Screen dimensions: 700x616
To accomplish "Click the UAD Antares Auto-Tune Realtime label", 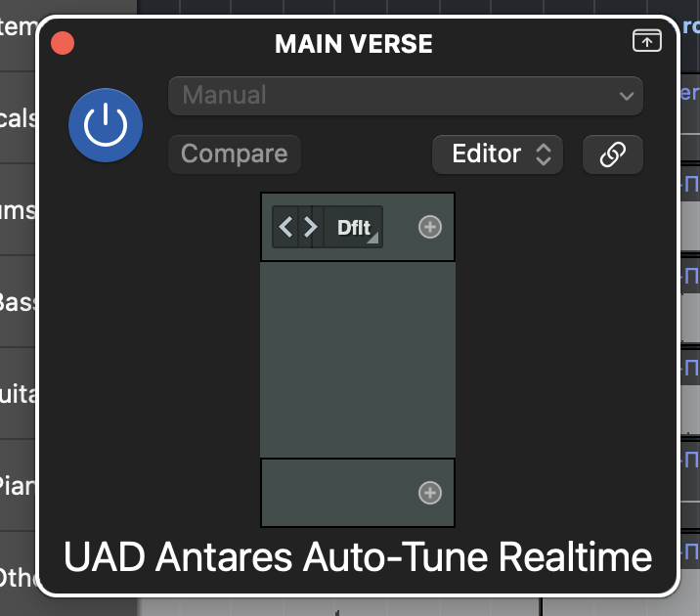I will [358, 557].
